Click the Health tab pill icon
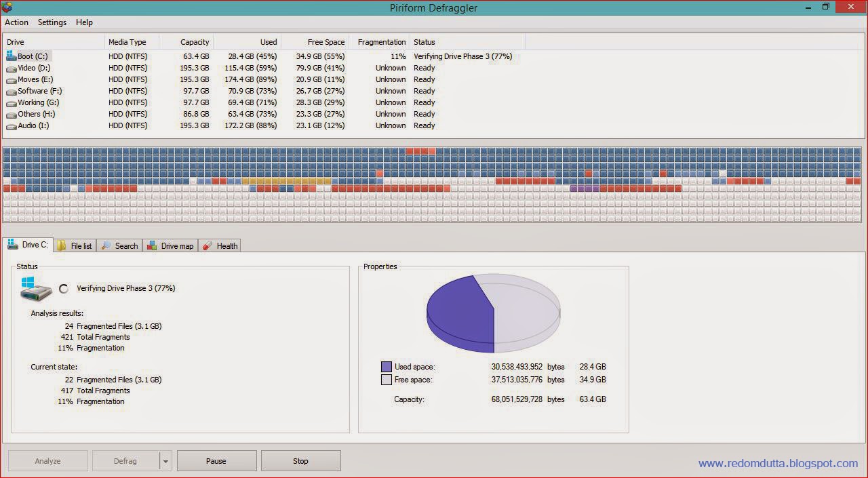 pyautogui.click(x=208, y=245)
